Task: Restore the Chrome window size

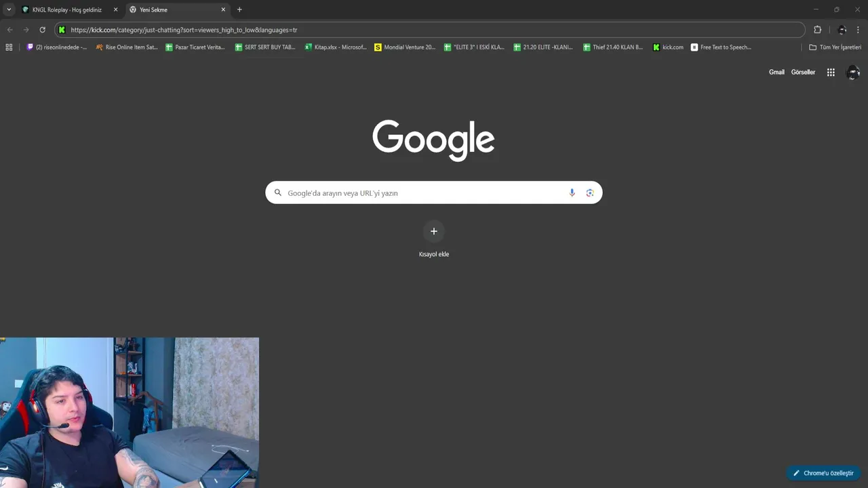Action: pos(836,9)
